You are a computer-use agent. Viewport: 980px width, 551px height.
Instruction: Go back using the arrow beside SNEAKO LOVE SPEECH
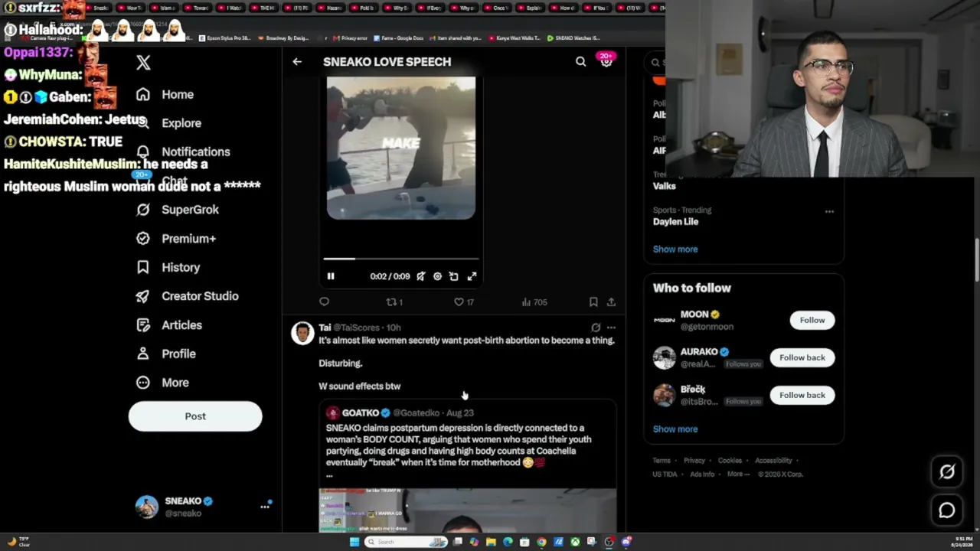coord(297,62)
